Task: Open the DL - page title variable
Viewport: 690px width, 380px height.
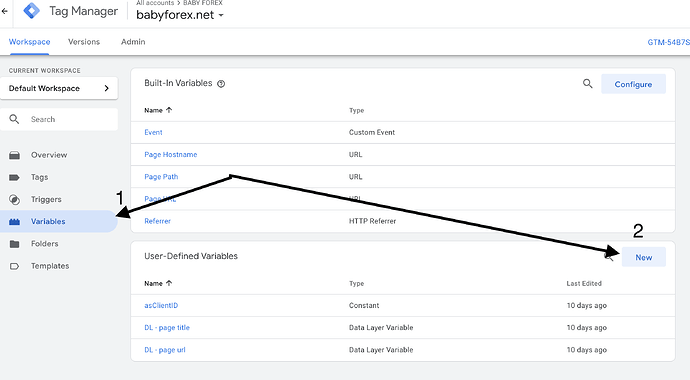Action: tap(167, 328)
